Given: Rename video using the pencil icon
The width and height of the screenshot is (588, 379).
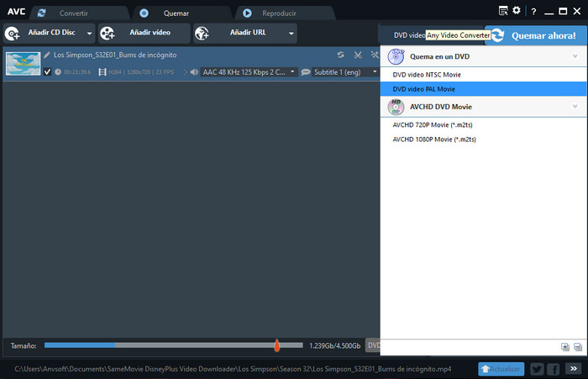Looking at the screenshot, I should point(47,55).
